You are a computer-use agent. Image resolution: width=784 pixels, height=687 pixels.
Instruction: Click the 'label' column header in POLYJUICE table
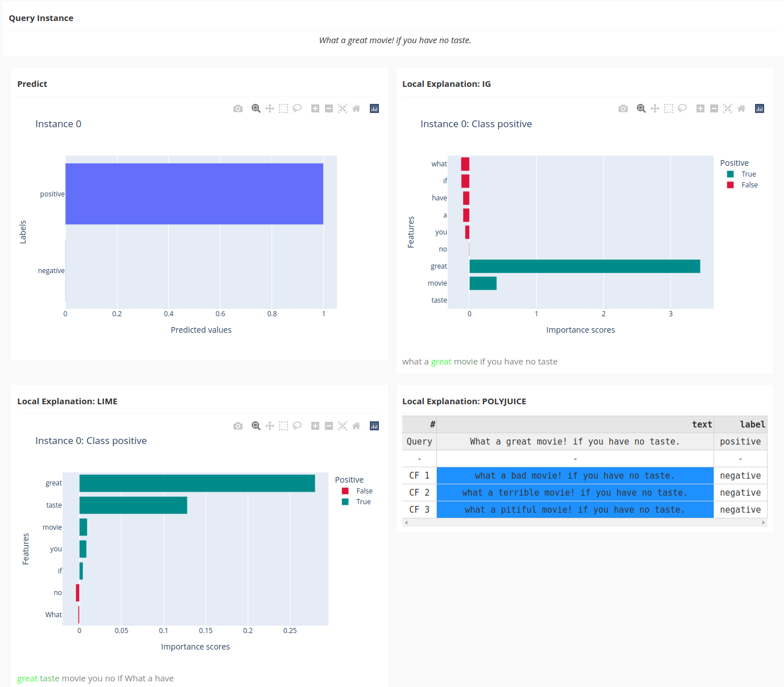click(x=740, y=425)
